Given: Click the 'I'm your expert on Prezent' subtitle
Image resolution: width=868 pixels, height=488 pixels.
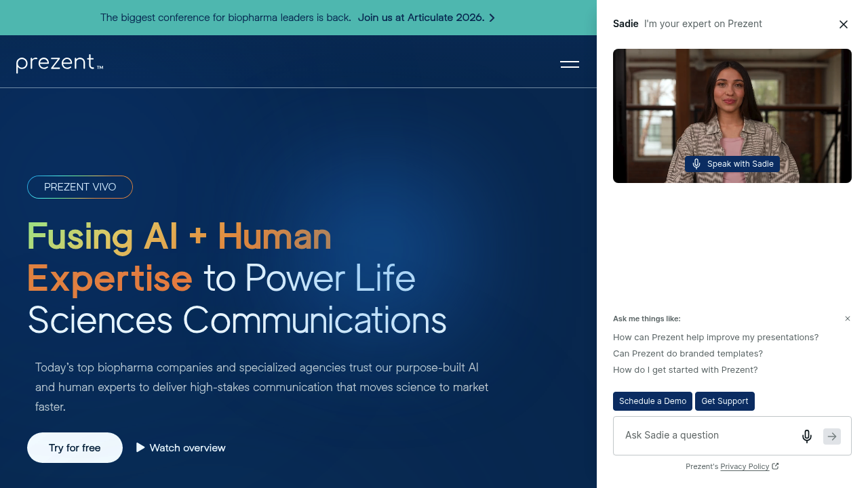Looking at the screenshot, I should (703, 24).
